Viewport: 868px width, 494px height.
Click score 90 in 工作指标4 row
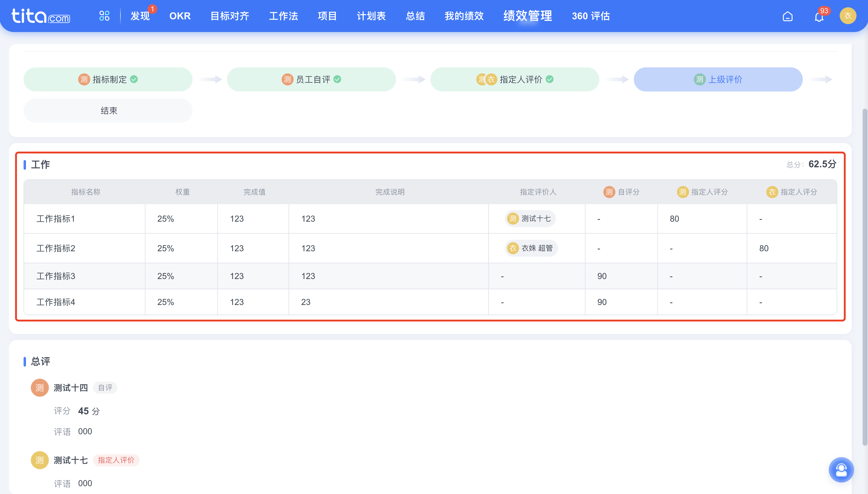click(x=602, y=302)
